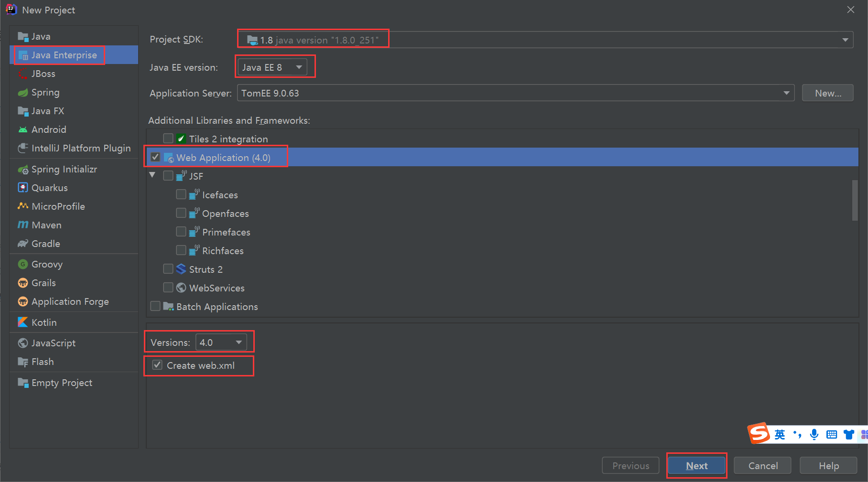Click the Spring leaf icon
Screen dimensions: 868x482
(23, 93)
